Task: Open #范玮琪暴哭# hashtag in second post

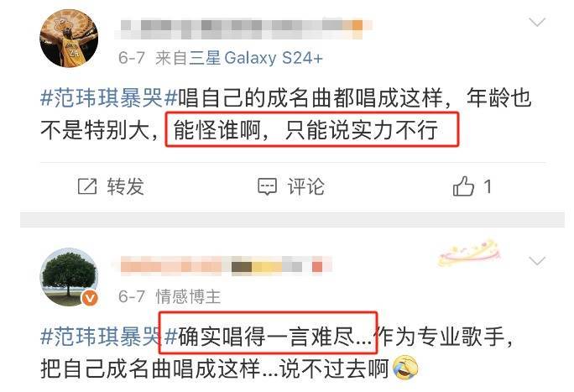Action: coord(109,337)
